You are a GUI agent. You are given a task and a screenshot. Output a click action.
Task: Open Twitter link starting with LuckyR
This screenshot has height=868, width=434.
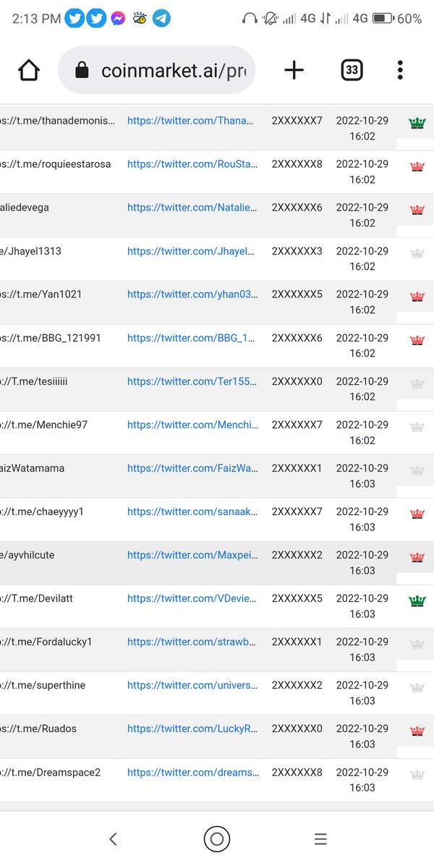pos(192,728)
